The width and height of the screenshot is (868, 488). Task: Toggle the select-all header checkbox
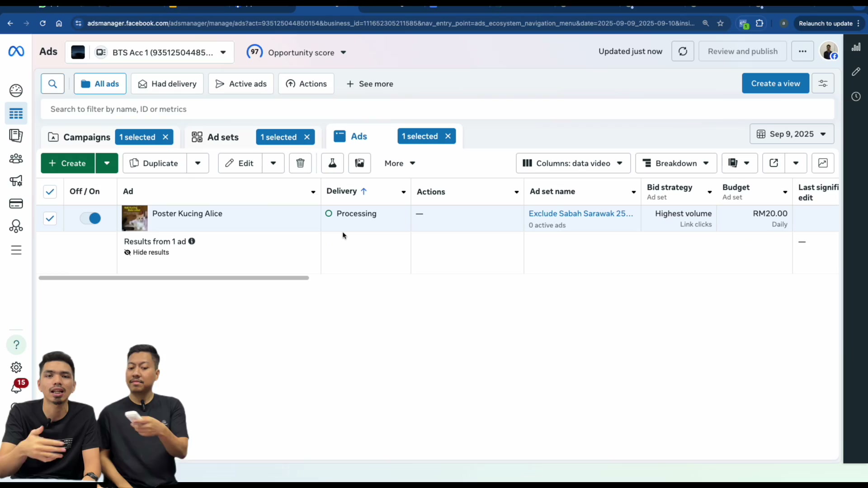pos(50,192)
